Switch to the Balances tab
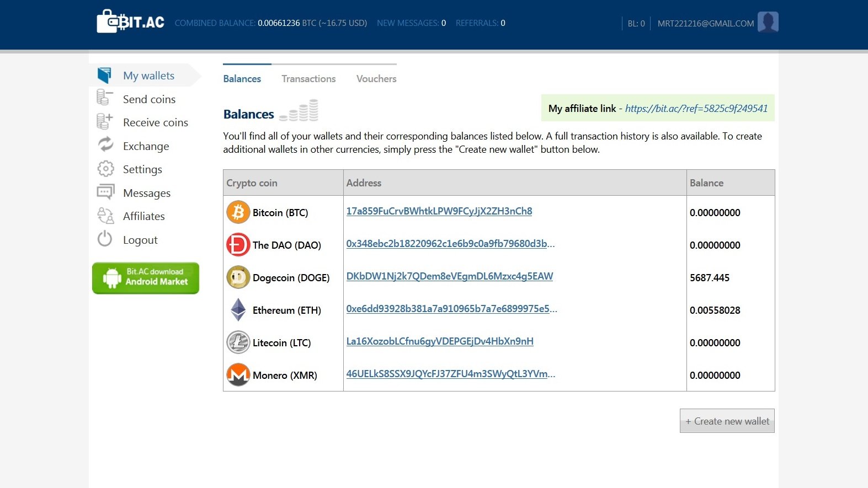Viewport: 868px width, 488px height. point(242,79)
